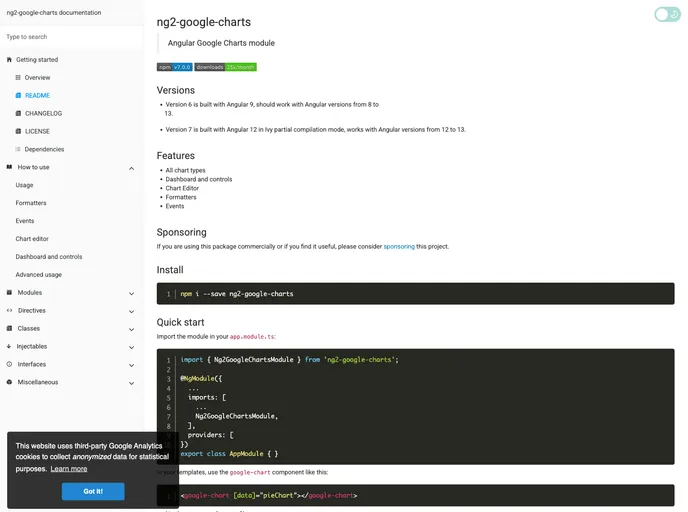This screenshot has width=688, height=512.
Task: Click the Directives code icon
Action: (9, 311)
